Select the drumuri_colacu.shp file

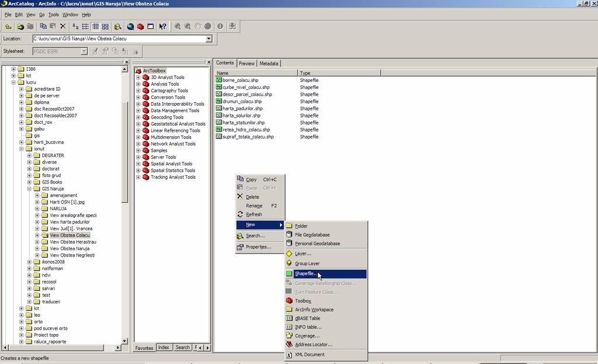point(242,102)
